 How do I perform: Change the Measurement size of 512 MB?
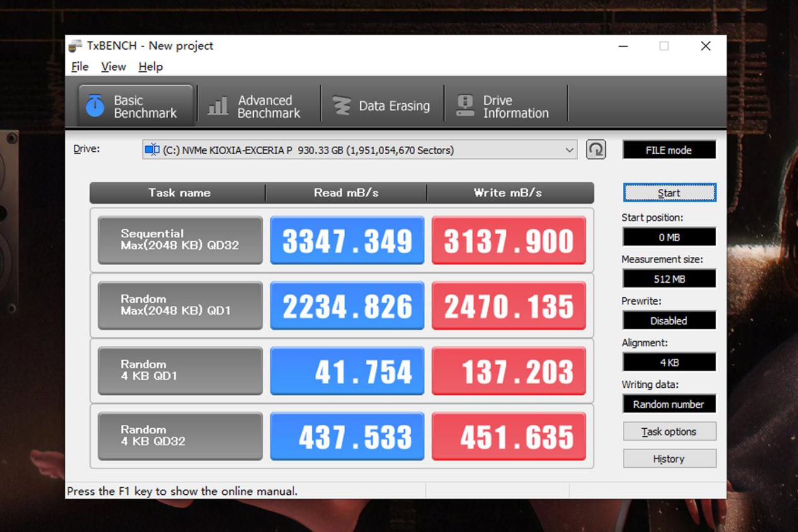tap(669, 278)
